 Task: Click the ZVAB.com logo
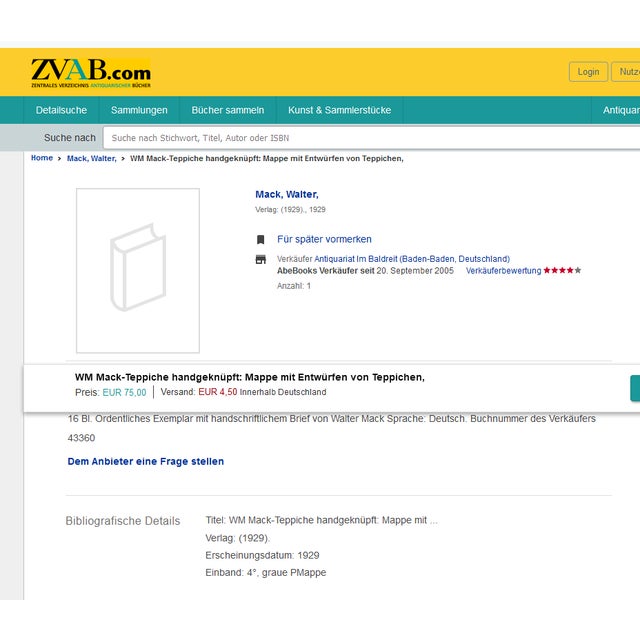pyautogui.click(x=91, y=73)
